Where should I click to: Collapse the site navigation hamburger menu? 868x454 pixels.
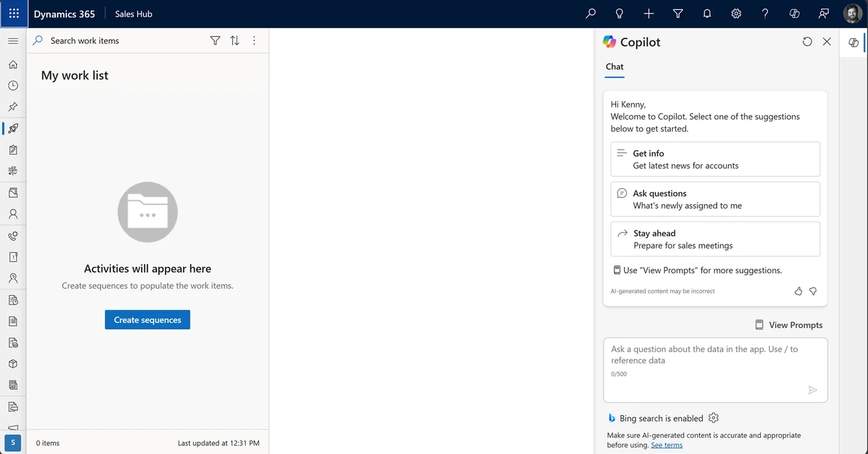point(13,41)
